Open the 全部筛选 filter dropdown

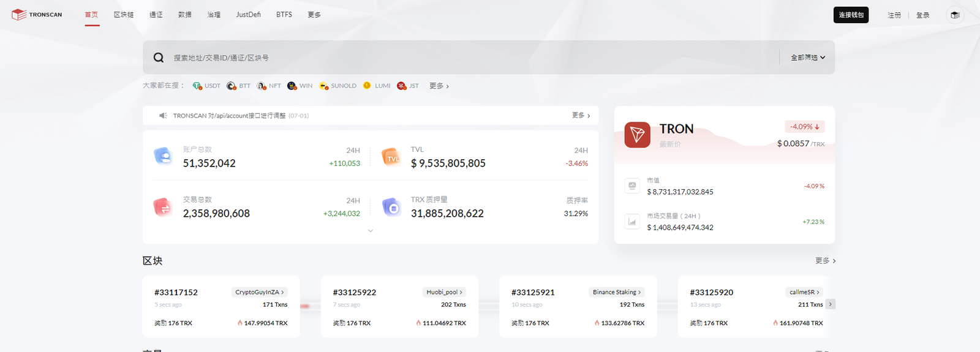click(x=807, y=58)
